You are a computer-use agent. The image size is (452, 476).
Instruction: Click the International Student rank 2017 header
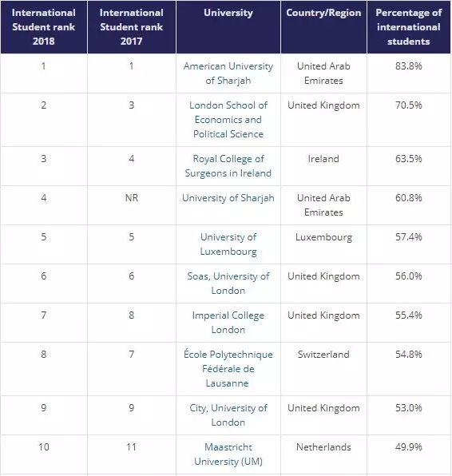click(132, 27)
